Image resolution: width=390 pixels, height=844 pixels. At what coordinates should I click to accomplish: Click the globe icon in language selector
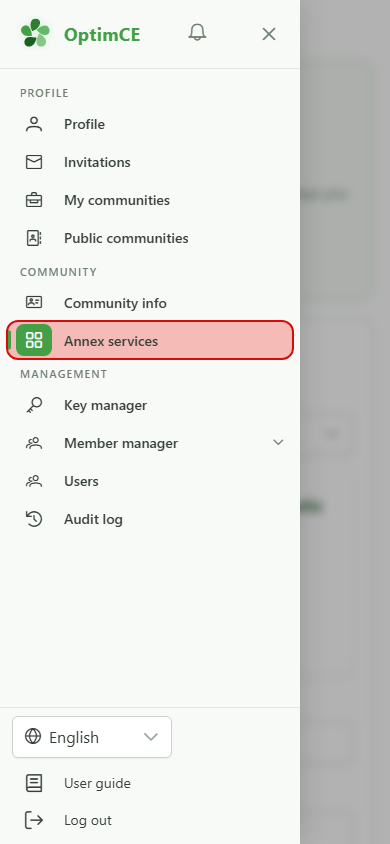click(x=33, y=736)
